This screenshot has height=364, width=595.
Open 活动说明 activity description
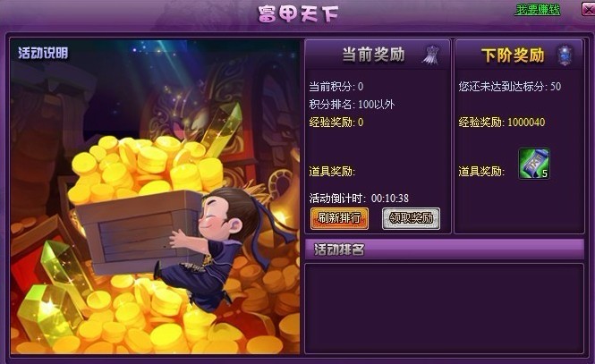(43, 53)
